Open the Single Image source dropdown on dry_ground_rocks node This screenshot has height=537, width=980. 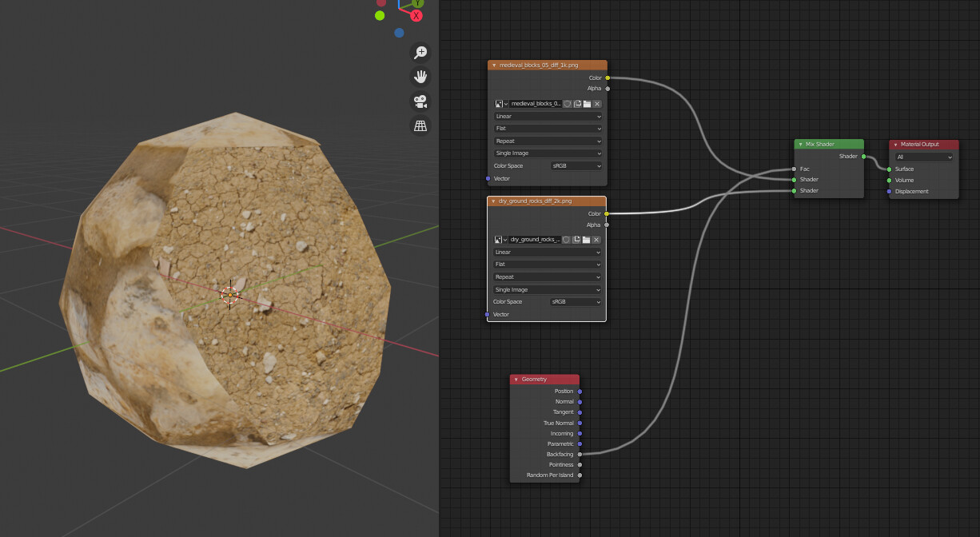[x=547, y=288]
